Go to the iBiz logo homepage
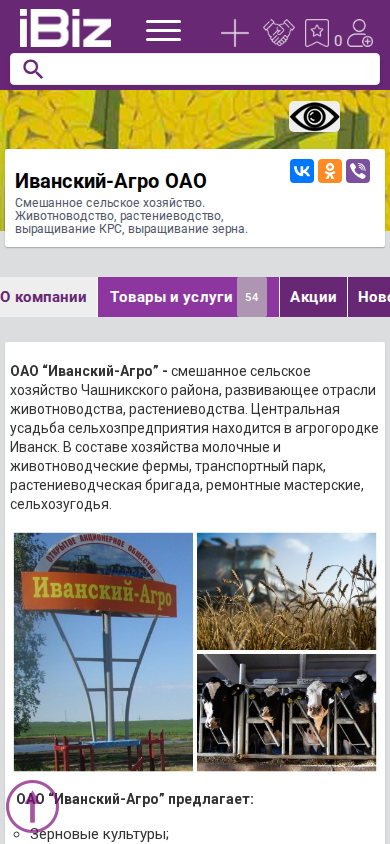 [x=66, y=29]
